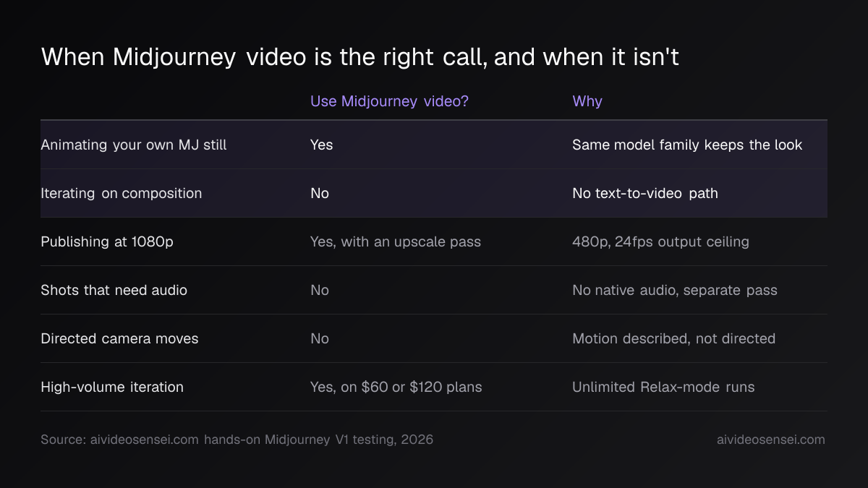
Task: Select the 'Shots that need audio' row label
Action: tap(114, 290)
